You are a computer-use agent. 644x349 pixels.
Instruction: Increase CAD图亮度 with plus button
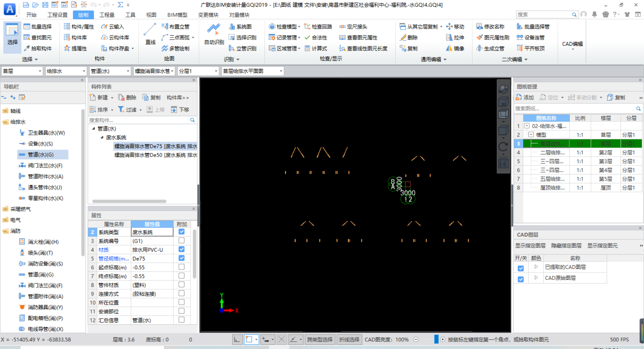(x=443, y=340)
